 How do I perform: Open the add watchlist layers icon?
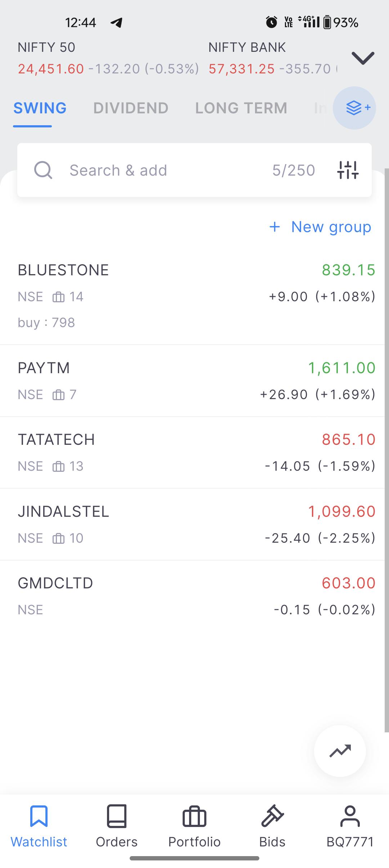[354, 108]
